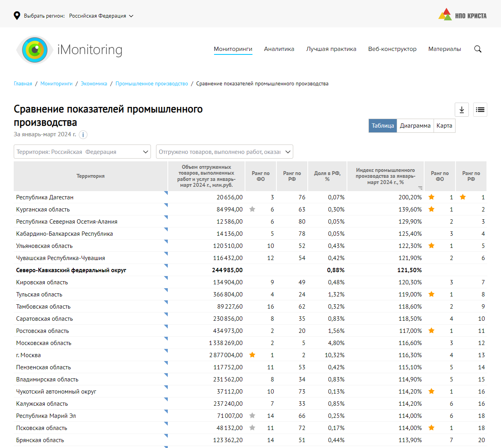Click the sort icon in the production index header
The height and width of the screenshot is (448, 501).
click(420, 188)
